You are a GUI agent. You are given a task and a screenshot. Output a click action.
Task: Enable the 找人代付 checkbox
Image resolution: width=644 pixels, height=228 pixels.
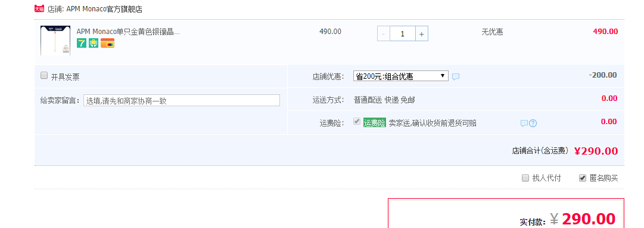click(x=525, y=178)
